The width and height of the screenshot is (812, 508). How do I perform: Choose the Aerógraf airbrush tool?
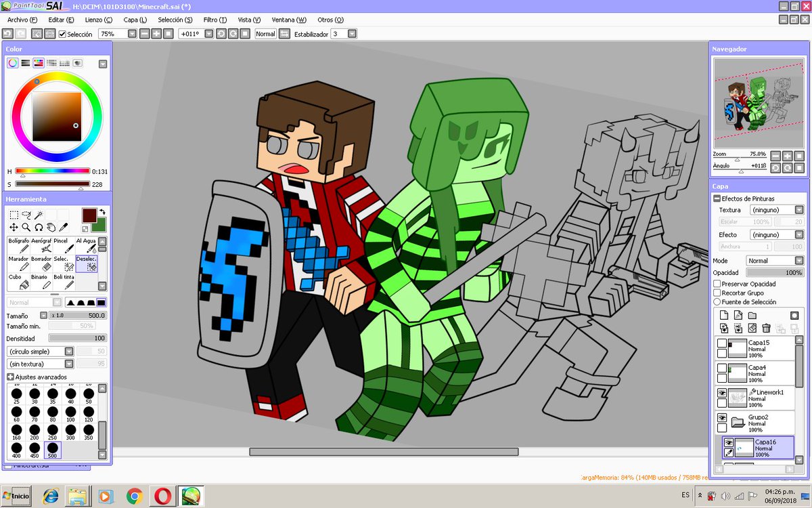[x=41, y=245]
